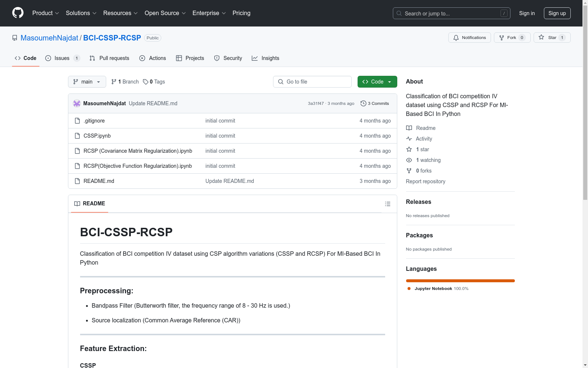Viewport: 588px width, 368px height.
Task: Open RCSP (Covariance Matrix Regularization).ipynb
Action: (138, 151)
